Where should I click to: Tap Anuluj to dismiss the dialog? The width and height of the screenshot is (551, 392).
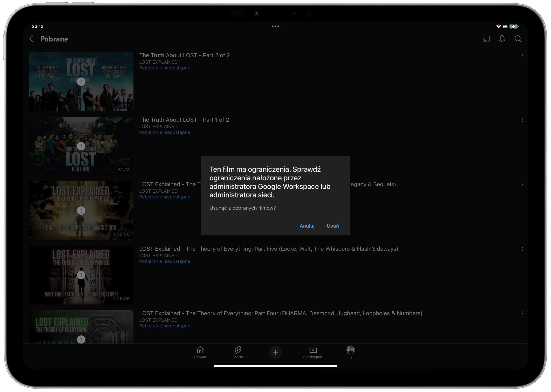[307, 226]
